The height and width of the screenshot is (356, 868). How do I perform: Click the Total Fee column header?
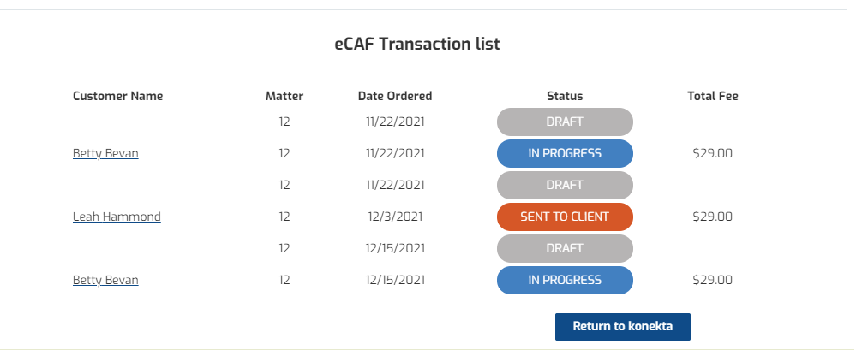point(712,96)
